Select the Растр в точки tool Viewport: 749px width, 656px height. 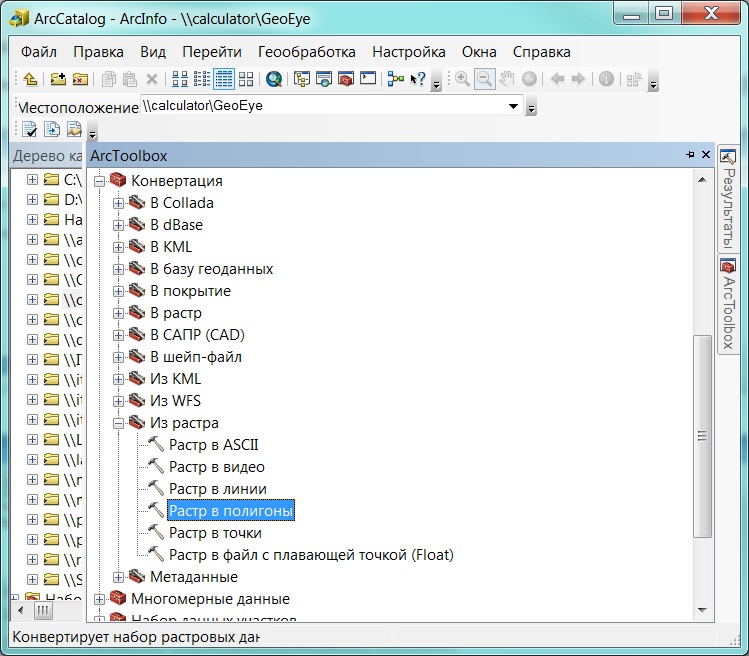pyautogui.click(x=215, y=533)
